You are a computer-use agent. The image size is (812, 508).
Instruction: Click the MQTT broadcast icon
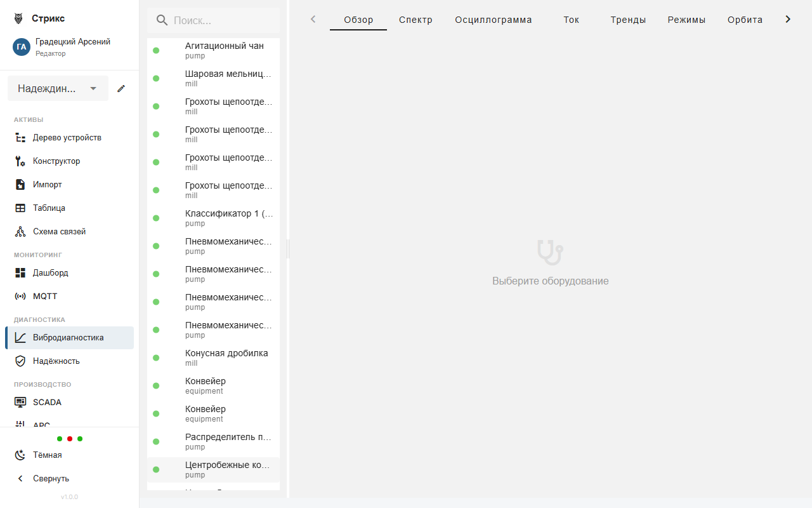point(20,297)
